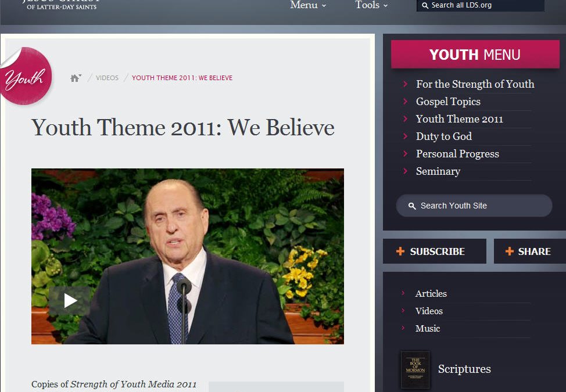
Task: Open For the Strength of Youth
Action: tap(475, 84)
